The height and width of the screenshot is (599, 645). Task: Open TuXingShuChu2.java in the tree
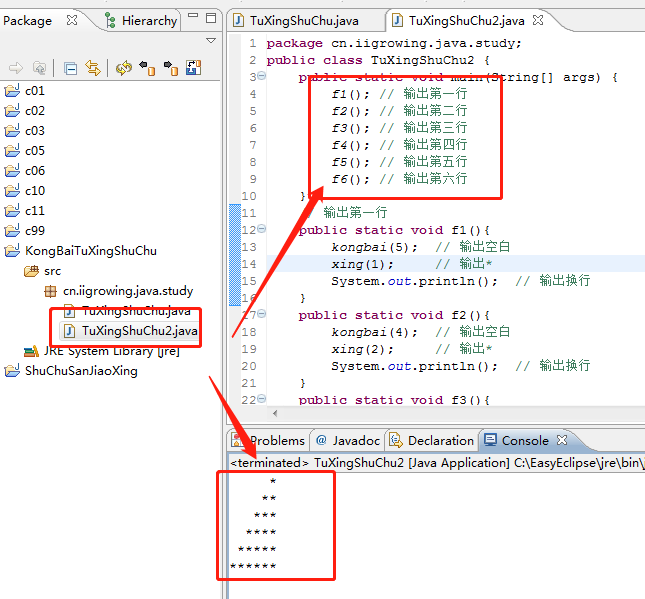coord(131,331)
